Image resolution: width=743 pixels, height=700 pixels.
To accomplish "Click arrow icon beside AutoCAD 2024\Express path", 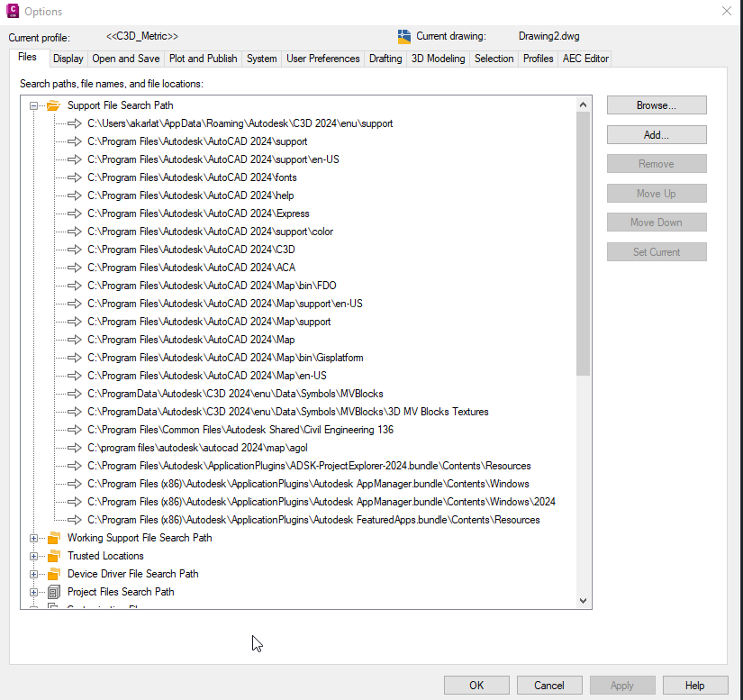I will tap(75, 214).
